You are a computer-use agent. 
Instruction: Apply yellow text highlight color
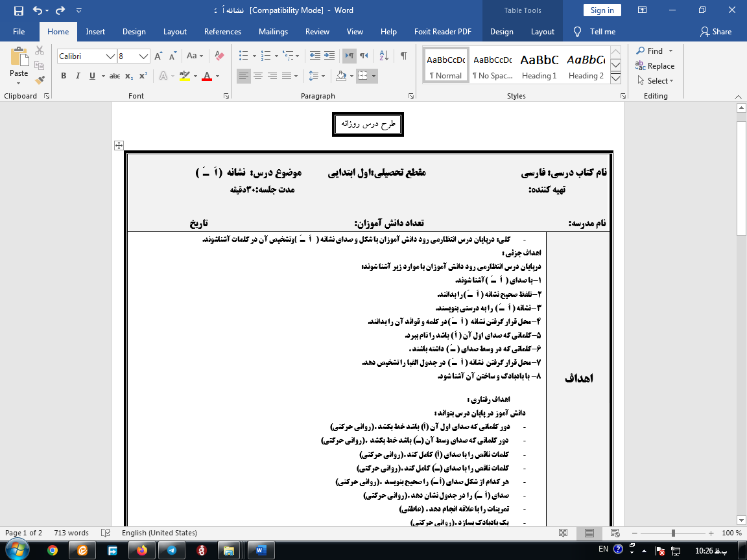coord(185,76)
